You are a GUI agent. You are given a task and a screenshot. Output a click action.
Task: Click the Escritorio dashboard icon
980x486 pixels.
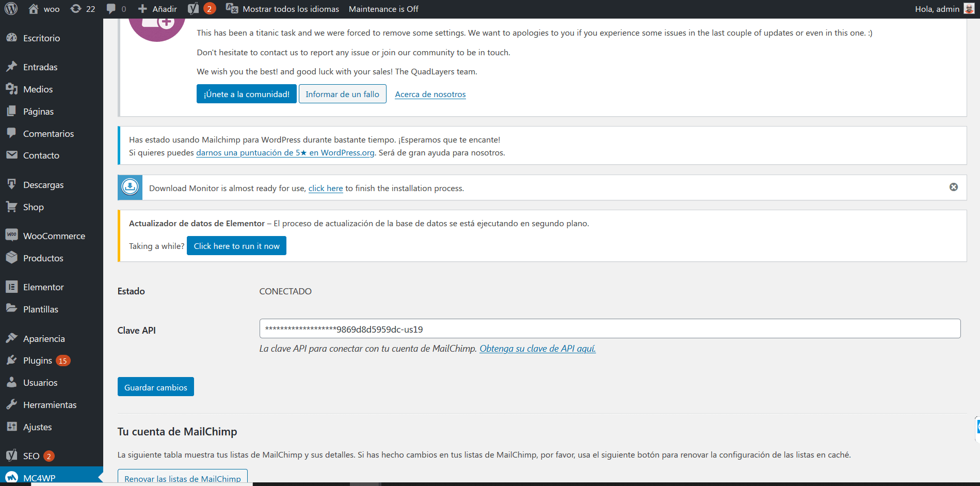point(11,38)
